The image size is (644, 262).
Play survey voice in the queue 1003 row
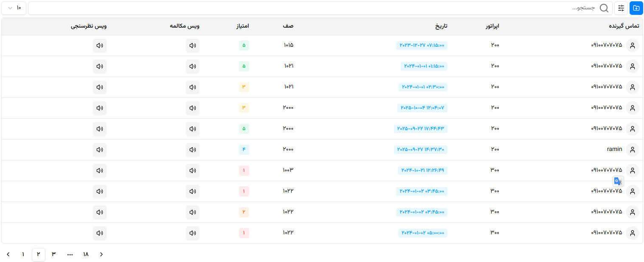click(100, 171)
